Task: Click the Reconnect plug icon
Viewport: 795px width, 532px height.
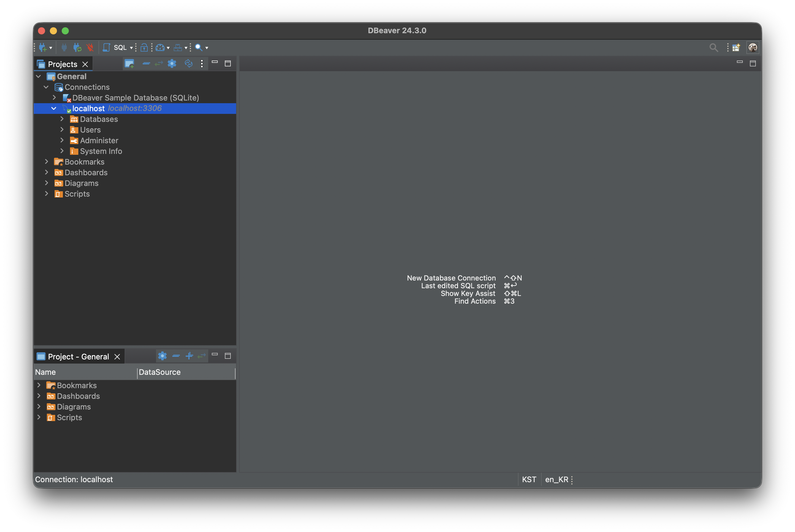Action: tap(77, 47)
